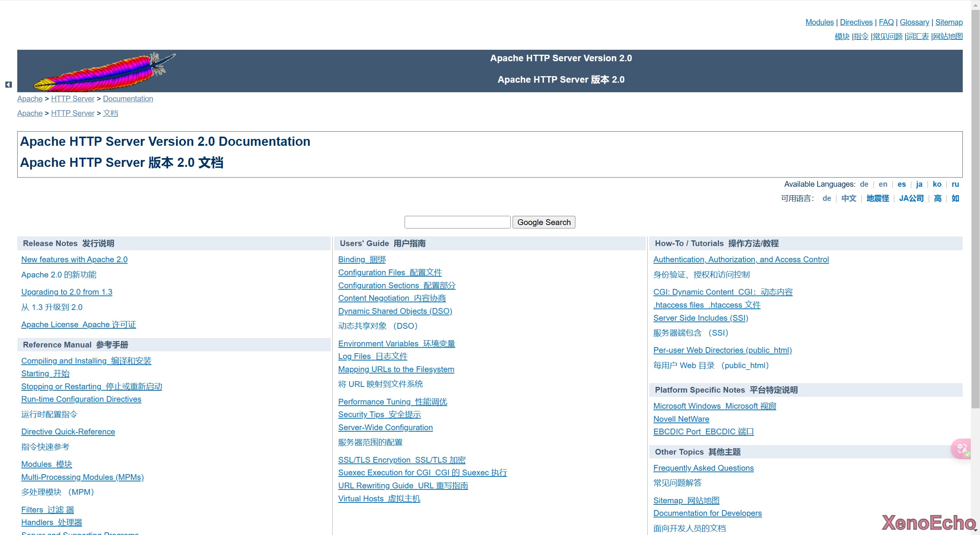Click the floating translation widget icon

coord(962,449)
